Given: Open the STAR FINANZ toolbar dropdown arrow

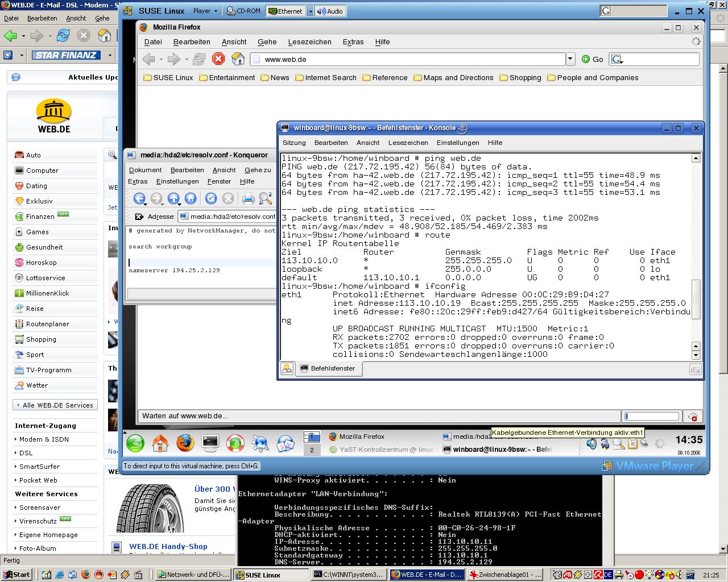Looking at the screenshot, I should (110, 55).
